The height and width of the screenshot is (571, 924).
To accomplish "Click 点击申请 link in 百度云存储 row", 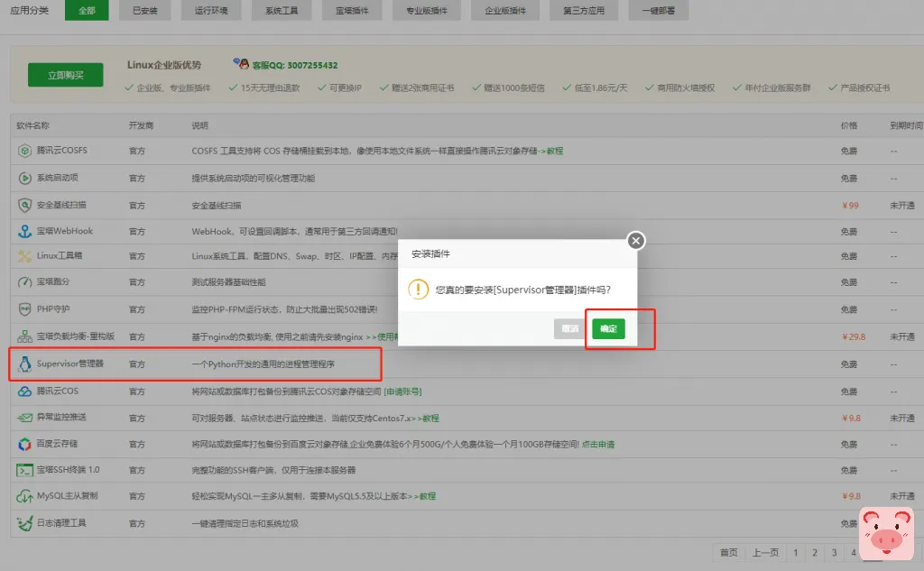I will [x=597, y=445].
